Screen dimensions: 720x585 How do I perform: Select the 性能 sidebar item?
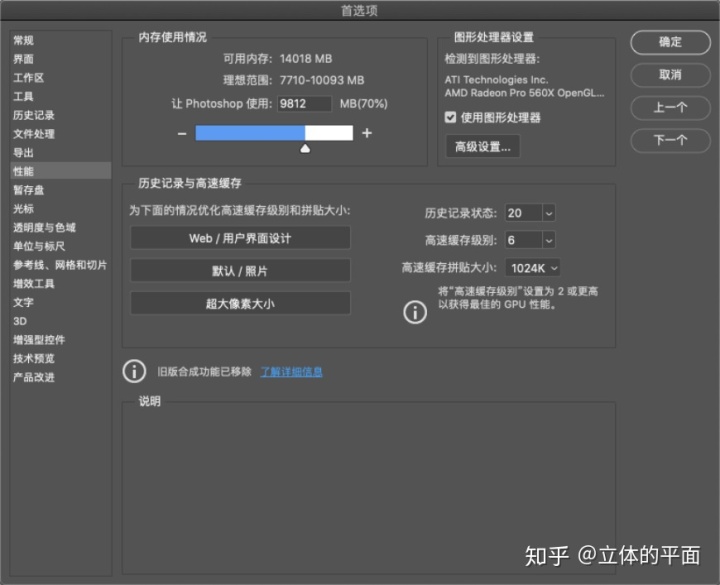(60, 171)
